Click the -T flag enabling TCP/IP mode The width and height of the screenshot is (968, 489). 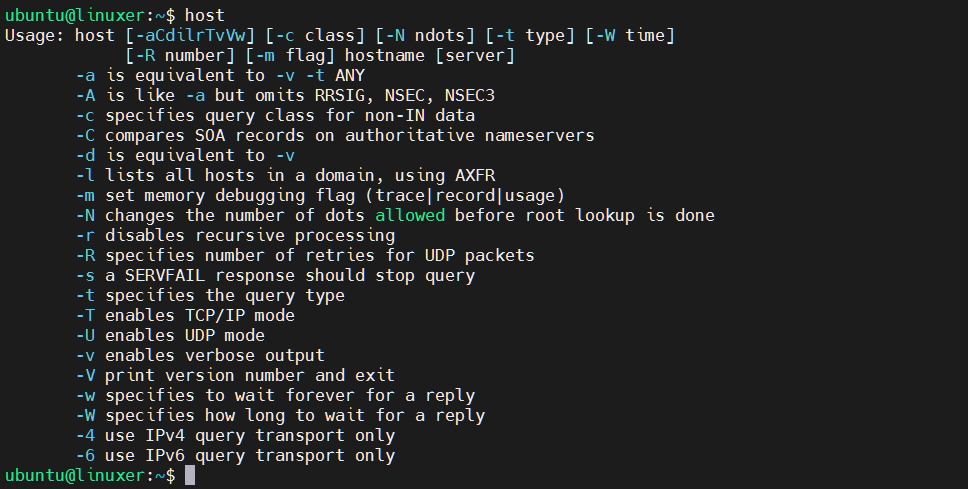coord(85,315)
